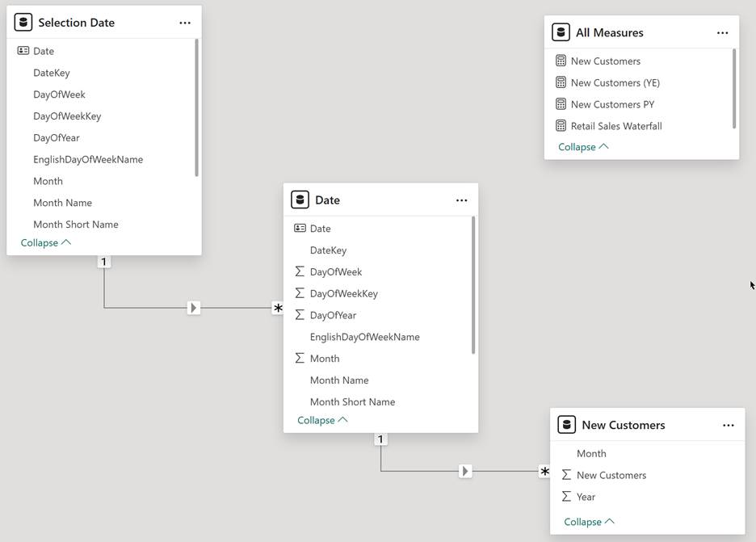
Task: Click relationship direction arrow between Date and New Customers
Action: tap(465, 471)
